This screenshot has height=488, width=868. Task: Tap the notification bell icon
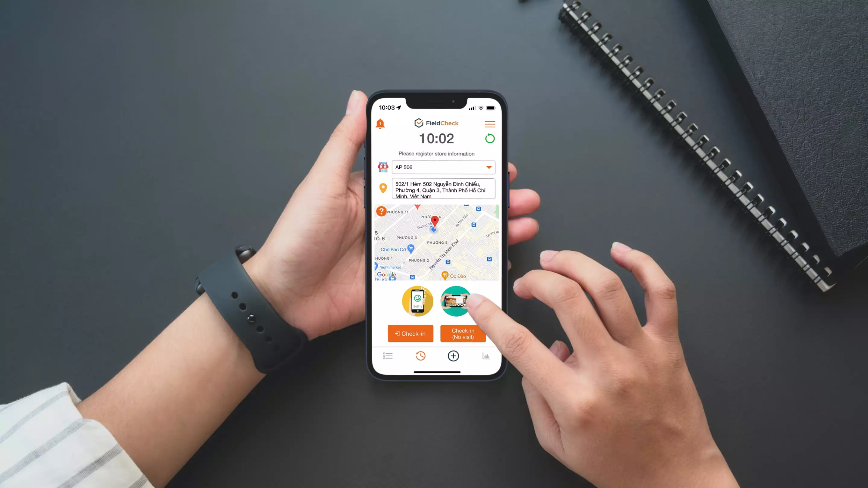click(x=380, y=123)
